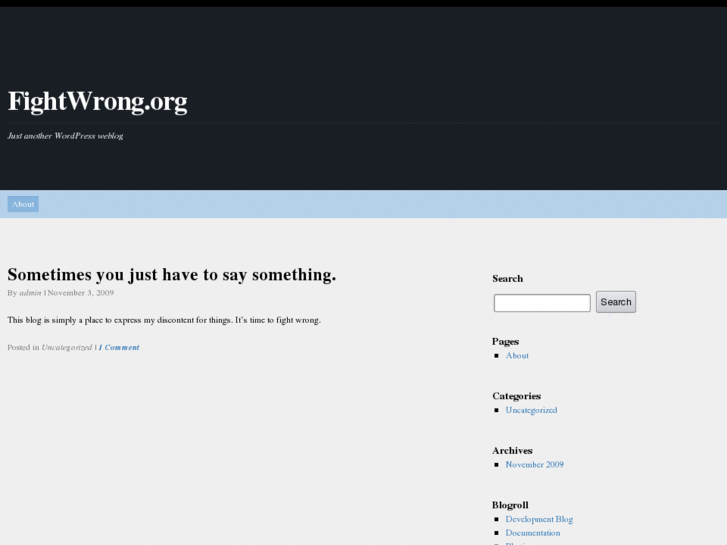Image resolution: width=727 pixels, height=545 pixels.
Task: Open the FightWrong.org site title
Action: 98,102
